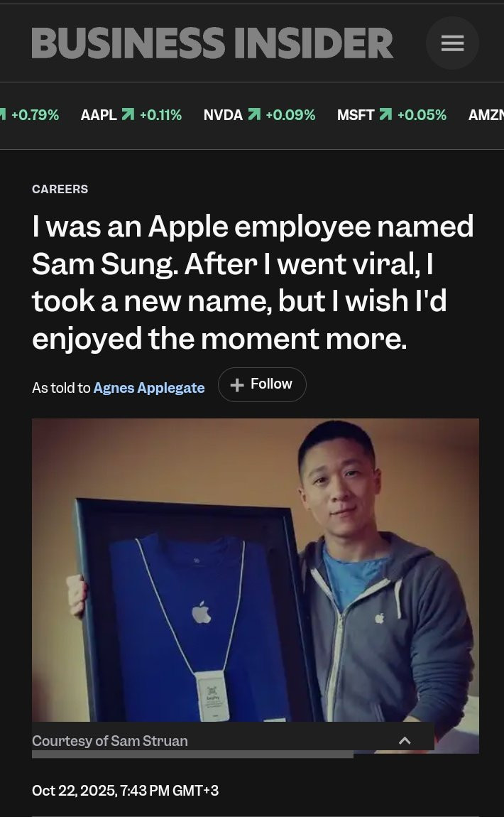Click the MSFT green up-arrow icon
This screenshot has height=817, width=504.
click(385, 114)
